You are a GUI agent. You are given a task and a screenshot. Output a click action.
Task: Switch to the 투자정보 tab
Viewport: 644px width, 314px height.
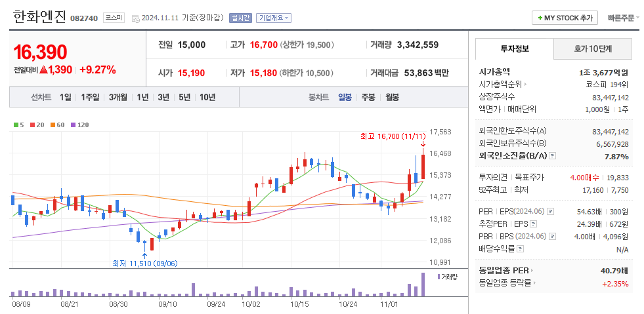point(515,49)
